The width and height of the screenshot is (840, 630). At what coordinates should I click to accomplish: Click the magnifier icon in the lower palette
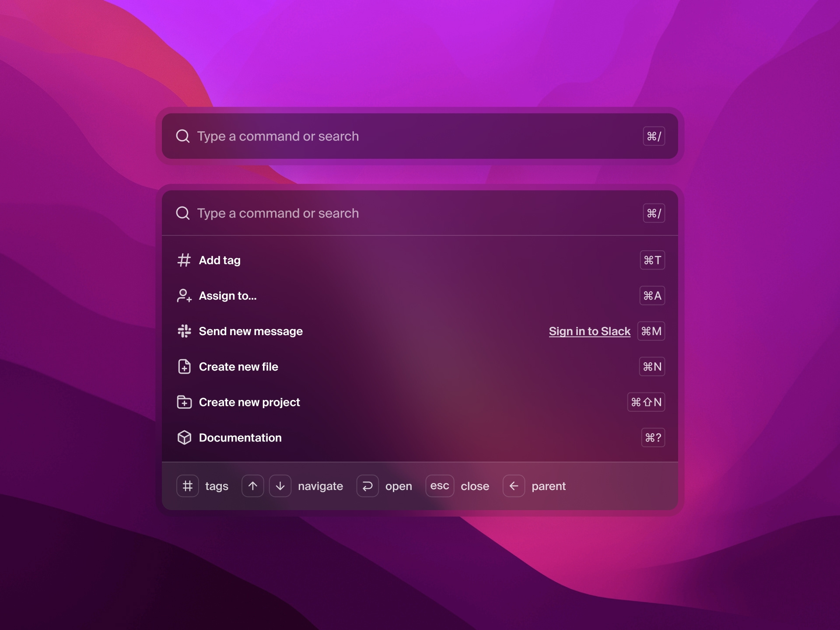pyautogui.click(x=182, y=213)
